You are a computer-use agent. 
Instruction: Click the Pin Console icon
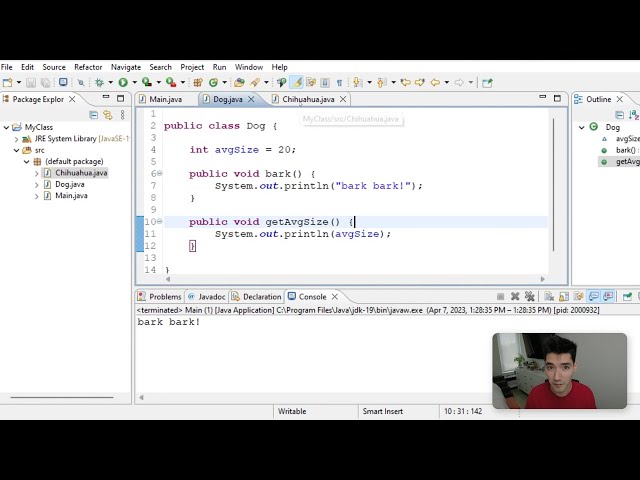627,297
